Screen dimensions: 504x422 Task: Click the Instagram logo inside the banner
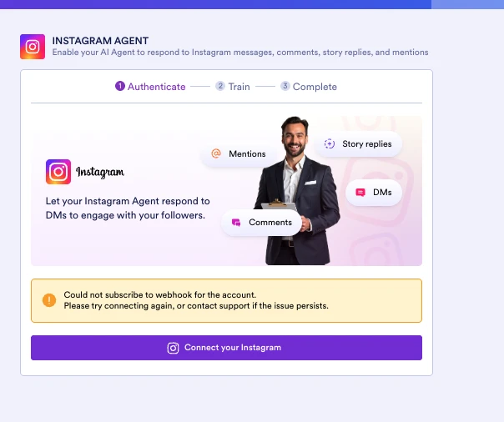point(58,172)
